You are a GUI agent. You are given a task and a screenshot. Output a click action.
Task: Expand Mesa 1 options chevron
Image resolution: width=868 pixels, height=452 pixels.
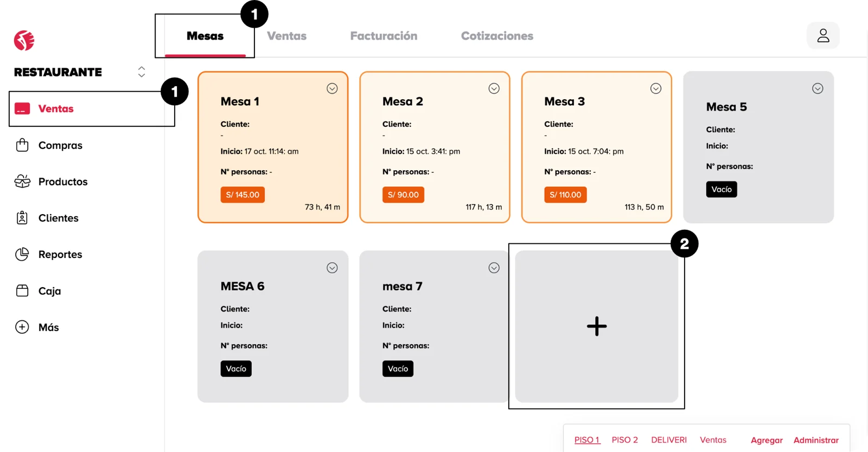pyautogui.click(x=332, y=88)
